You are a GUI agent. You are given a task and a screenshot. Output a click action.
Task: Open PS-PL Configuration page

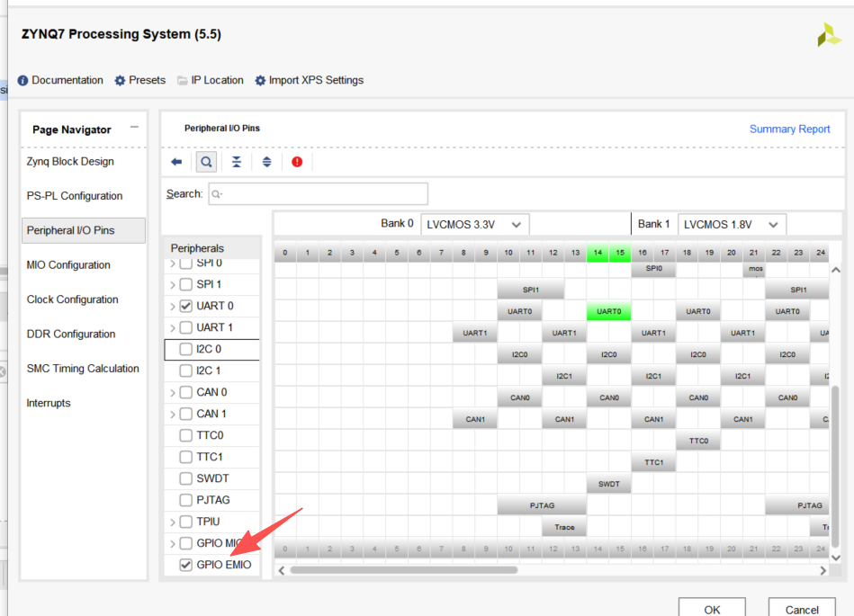[75, 196]
